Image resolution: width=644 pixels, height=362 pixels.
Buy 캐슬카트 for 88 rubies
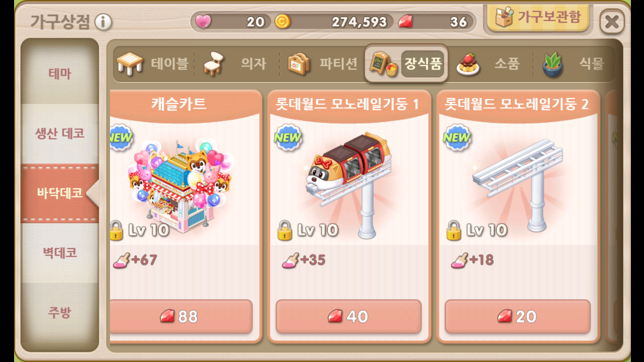point(181,316)
